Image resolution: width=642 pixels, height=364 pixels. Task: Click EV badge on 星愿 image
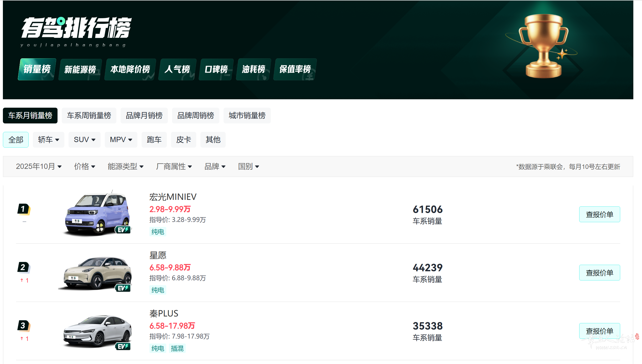[123, 288]
